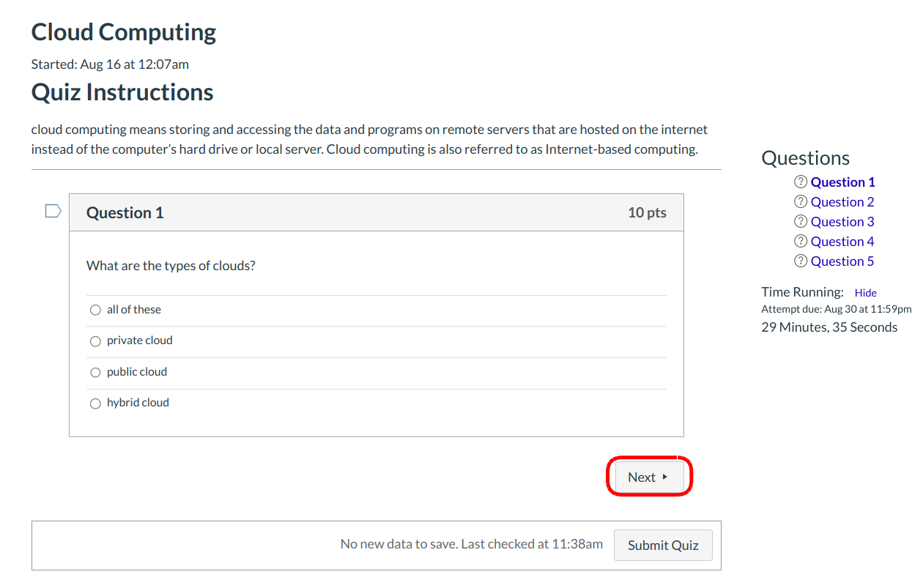
Task: Choose the 'private cloud' radio option
Action: (x=95, y=341)
